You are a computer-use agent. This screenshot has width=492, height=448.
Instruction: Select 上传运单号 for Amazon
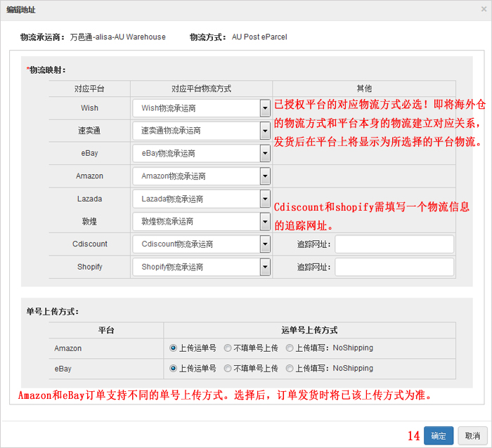tap(173, 348)
